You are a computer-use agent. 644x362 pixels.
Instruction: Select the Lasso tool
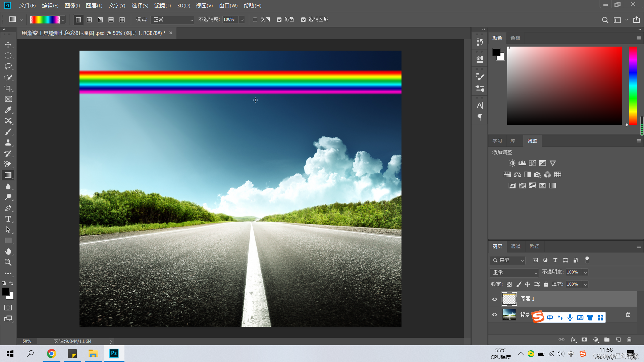click(8, 66)
